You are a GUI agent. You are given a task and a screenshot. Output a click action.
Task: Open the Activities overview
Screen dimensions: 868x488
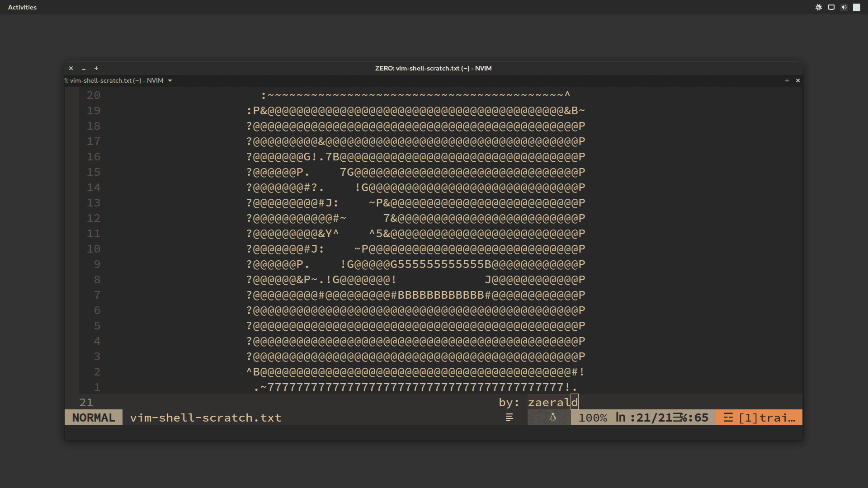21,7
